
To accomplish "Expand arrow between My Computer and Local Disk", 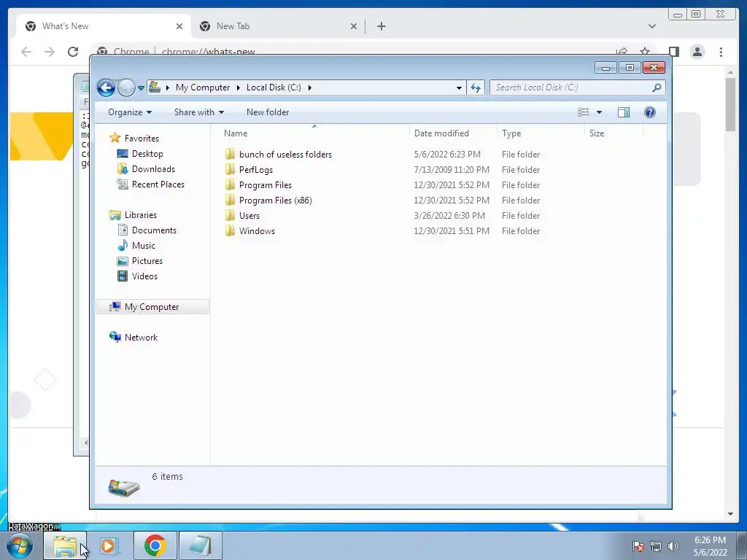I will 239,87.
